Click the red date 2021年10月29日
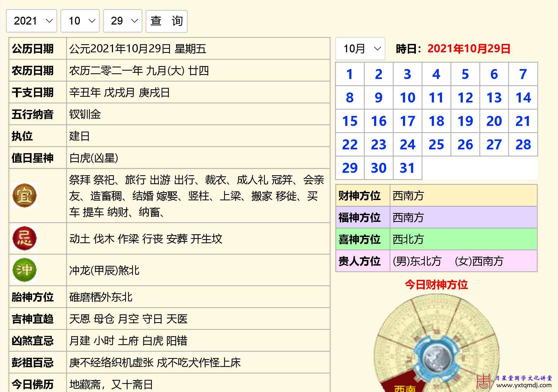 coord(469,49)
